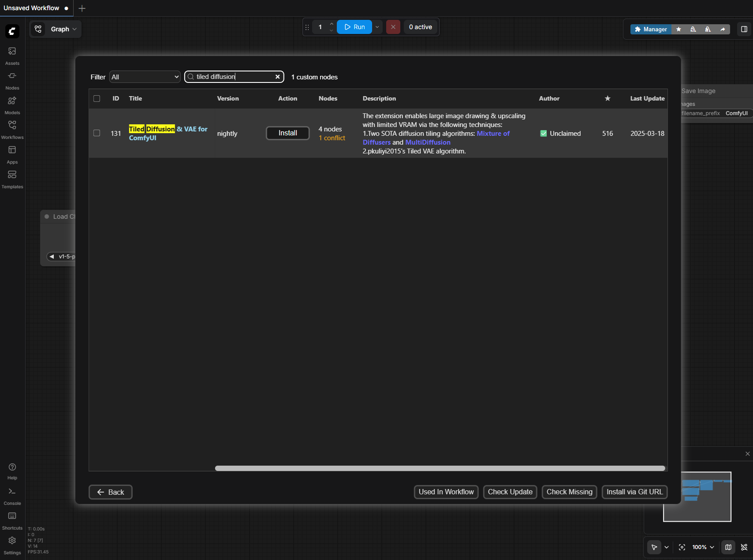The width and height of the screenshot is (753, 560).
Task: Select the checkbox for row ID 131
Action: coord(97,133)
